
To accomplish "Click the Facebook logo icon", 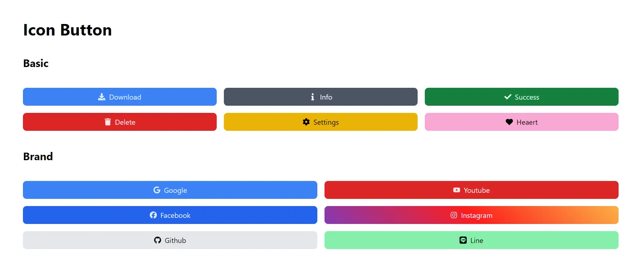I will coord(153,215).
